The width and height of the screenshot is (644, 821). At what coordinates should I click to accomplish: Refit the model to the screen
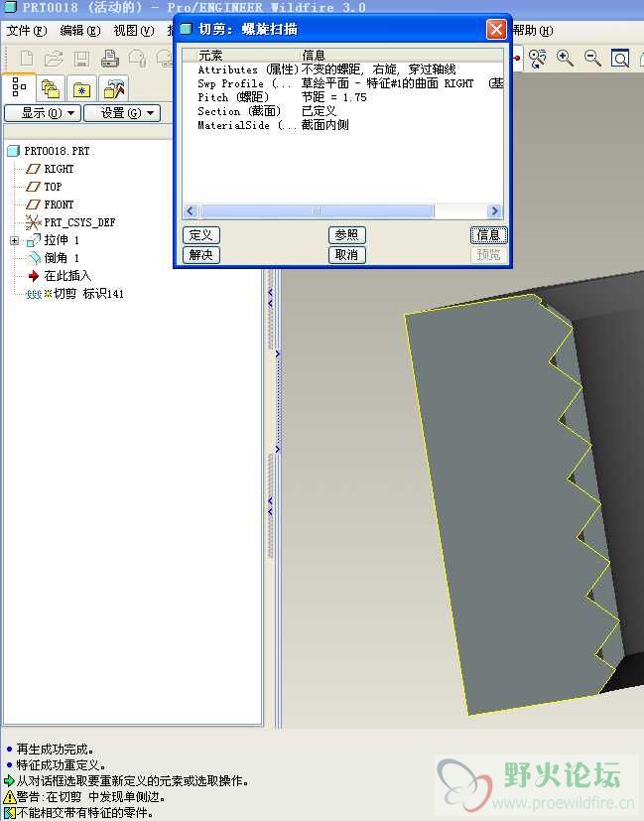[620, 59]
